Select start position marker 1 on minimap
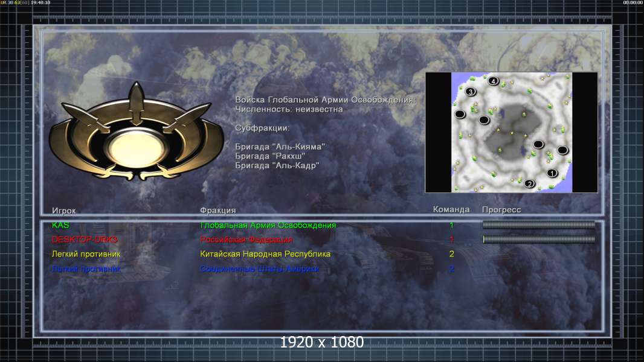Viewport: 644px width, 362px height. click(x=552, y=173)
